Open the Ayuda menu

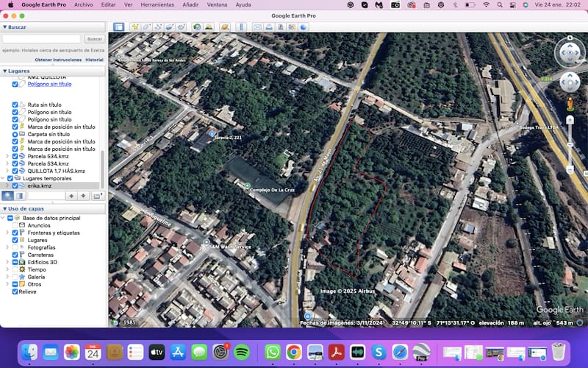243,5
